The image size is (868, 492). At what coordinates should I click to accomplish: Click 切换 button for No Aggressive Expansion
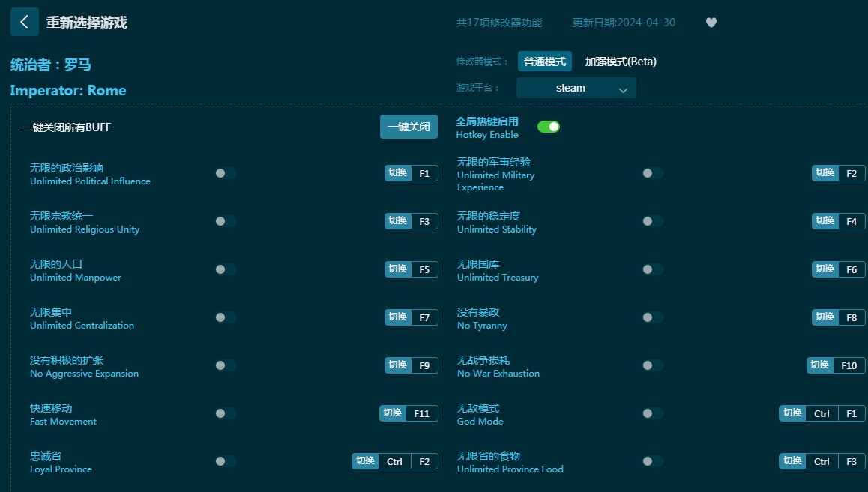point(398,365)
